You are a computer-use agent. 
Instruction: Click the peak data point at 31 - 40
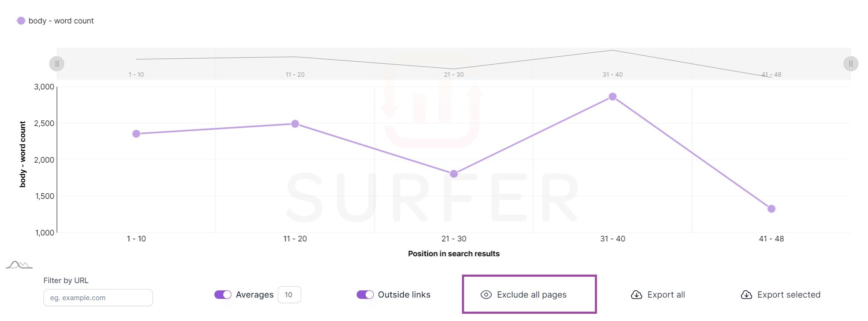[x=612, y=97]
